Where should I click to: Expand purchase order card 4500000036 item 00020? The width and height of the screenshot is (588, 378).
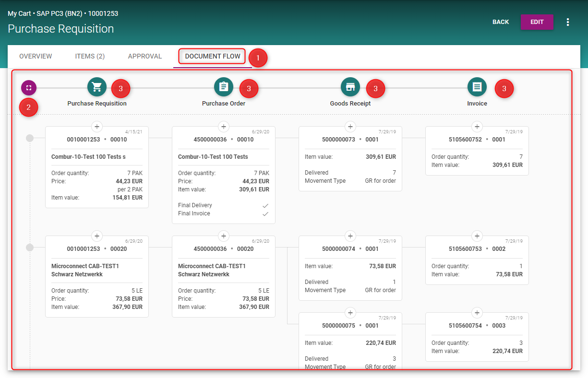(224, 236)
